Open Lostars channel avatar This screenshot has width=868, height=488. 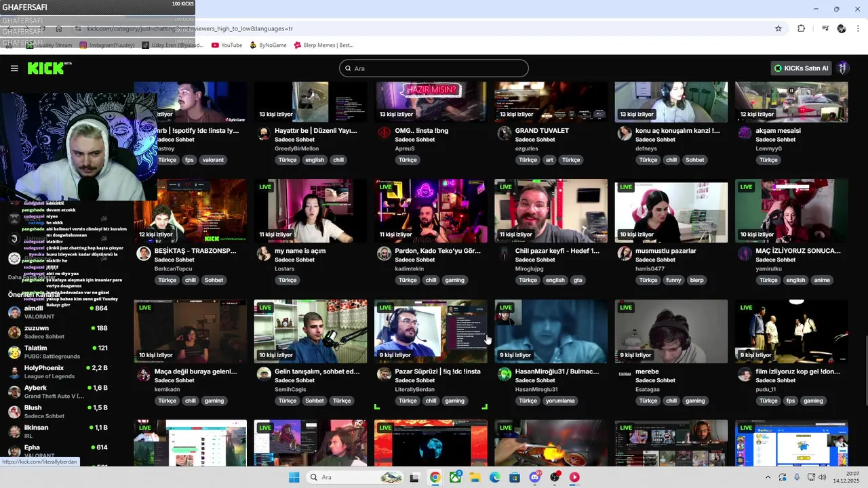(x=264, y=253)
